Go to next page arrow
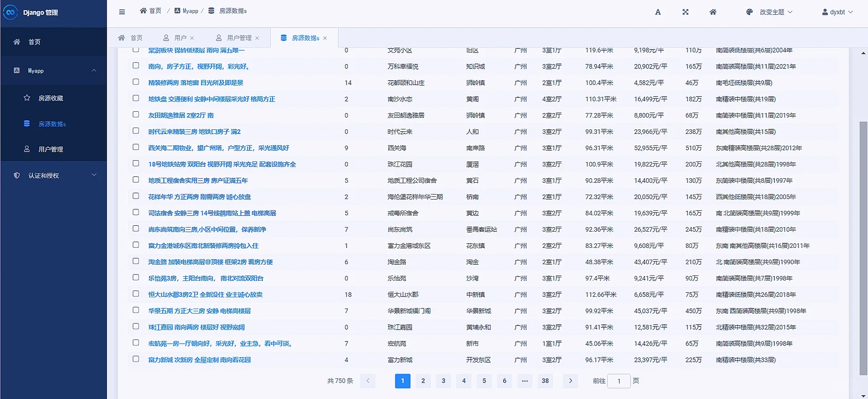 (570, 381)
